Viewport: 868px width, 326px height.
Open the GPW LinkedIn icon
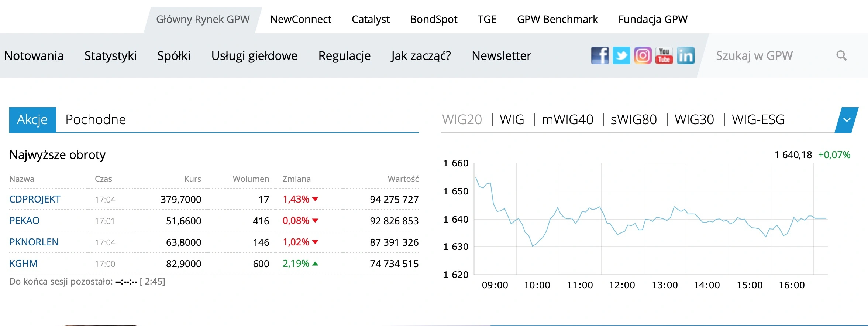coord(685,56)
